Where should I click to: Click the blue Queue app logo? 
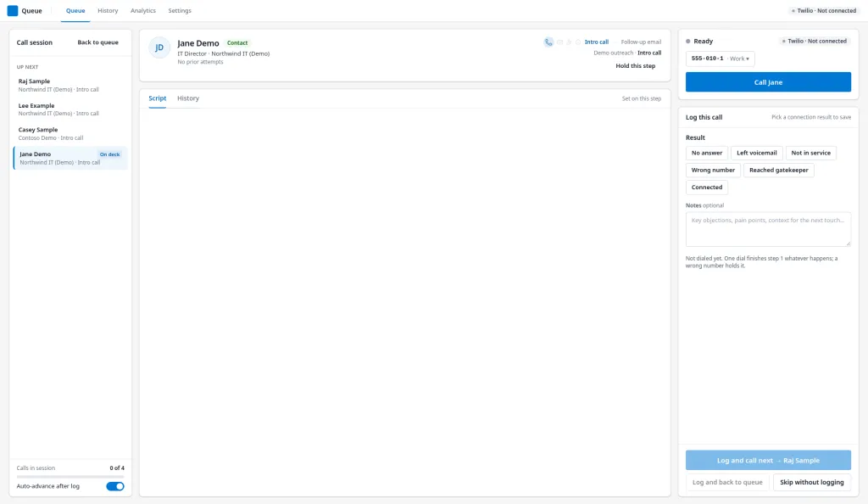click(12, 10)
